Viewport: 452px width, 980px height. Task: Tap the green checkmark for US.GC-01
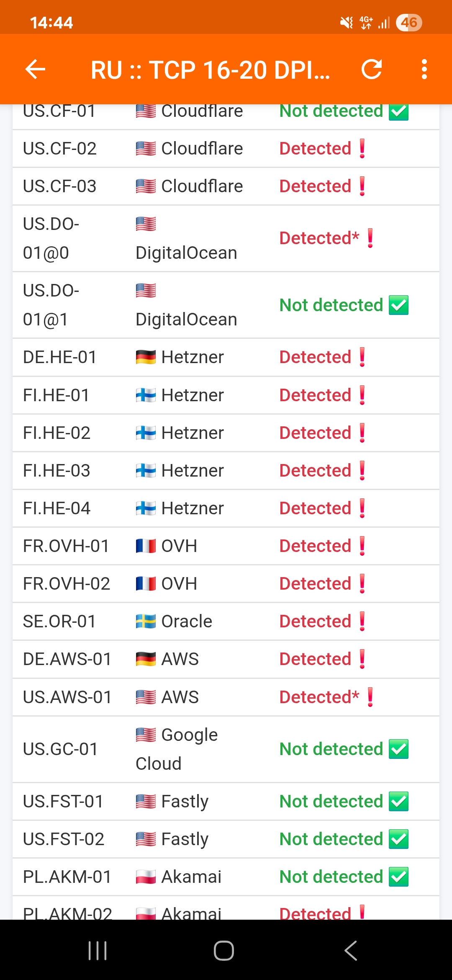[398, 749]
